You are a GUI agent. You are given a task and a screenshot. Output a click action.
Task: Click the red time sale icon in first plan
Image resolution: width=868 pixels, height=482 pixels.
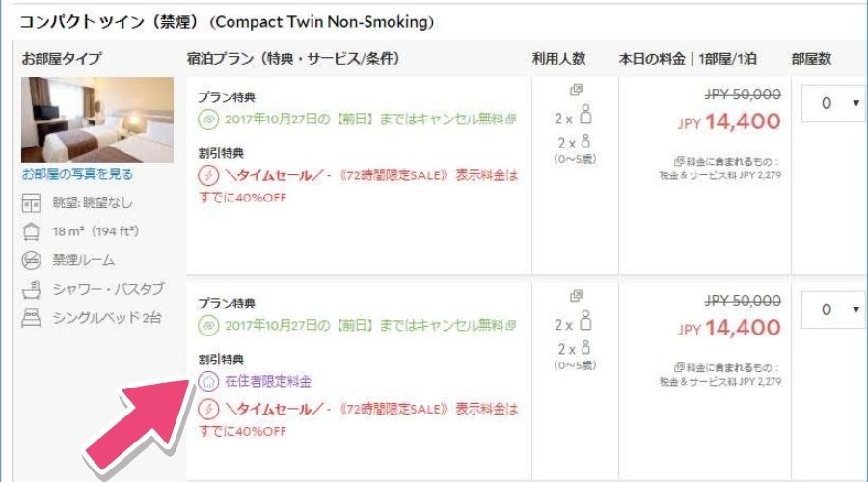(x=209, y=175)
